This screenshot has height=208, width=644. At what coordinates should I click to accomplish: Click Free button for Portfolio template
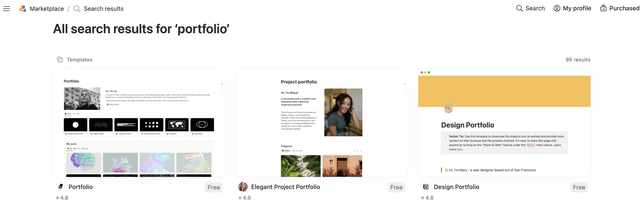214,188
